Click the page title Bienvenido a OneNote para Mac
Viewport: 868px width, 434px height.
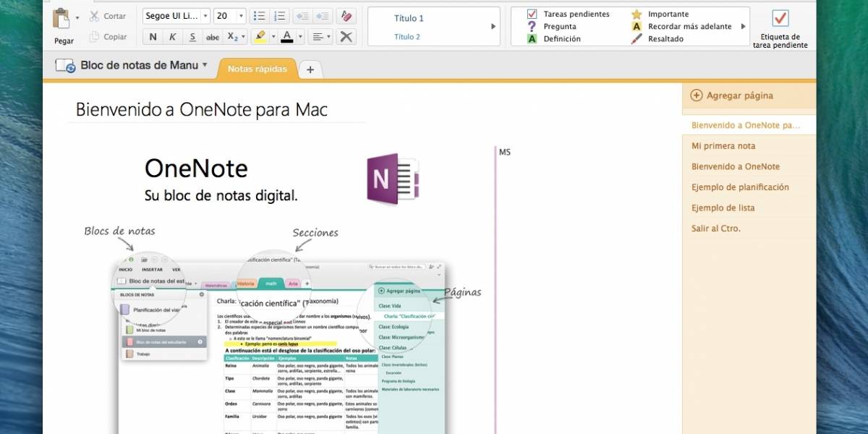coord(202,110)
